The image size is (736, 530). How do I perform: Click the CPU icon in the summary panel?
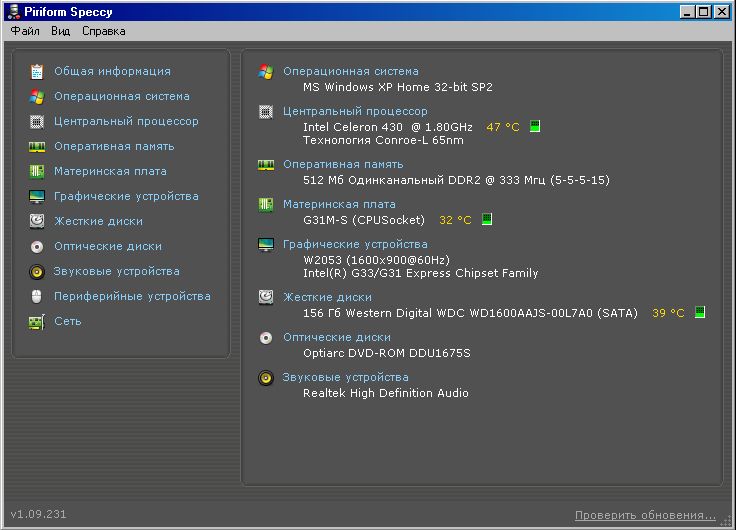(x=266, y=112)
